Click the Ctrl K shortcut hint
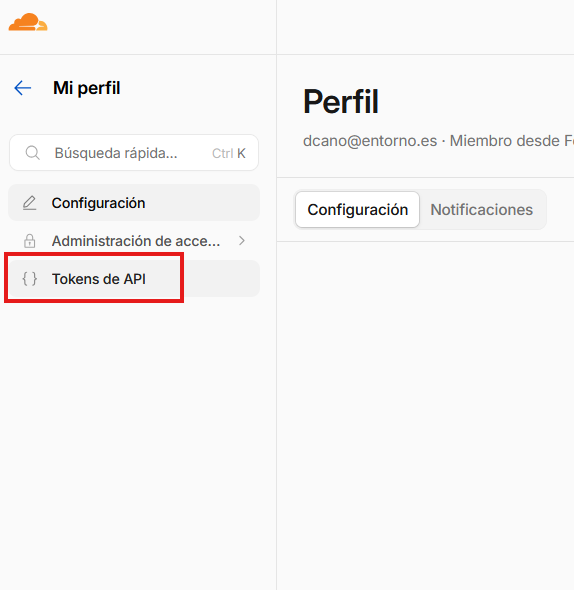574x590 pixels. point(229,153)
